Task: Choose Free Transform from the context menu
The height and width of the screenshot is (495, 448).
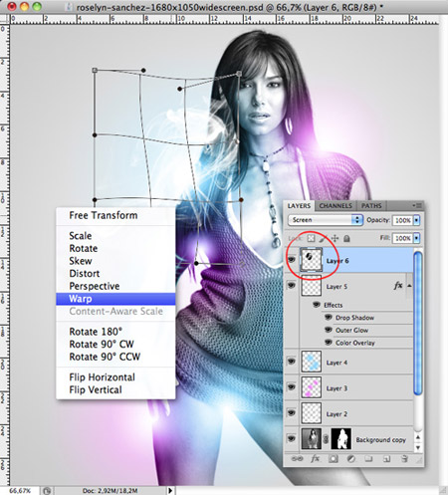Action: (104, 215)
